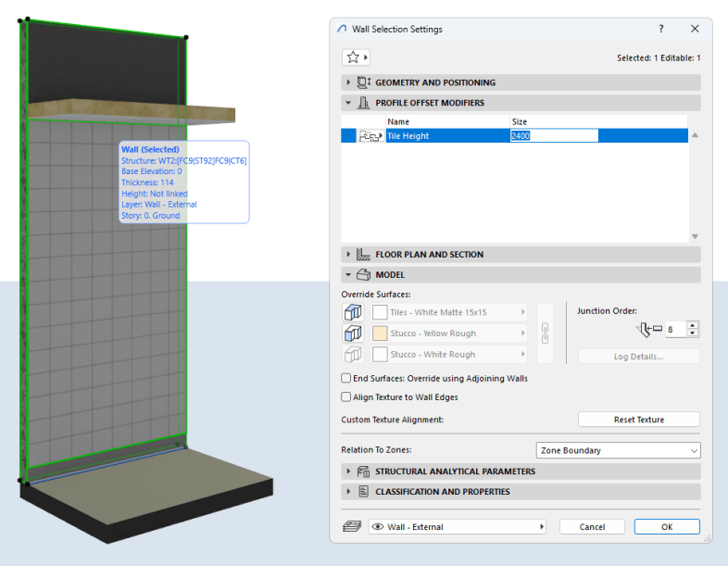This screenshot has width=728, height=566.
Task: Click the chain link surfaces icon
Action: 545,333
